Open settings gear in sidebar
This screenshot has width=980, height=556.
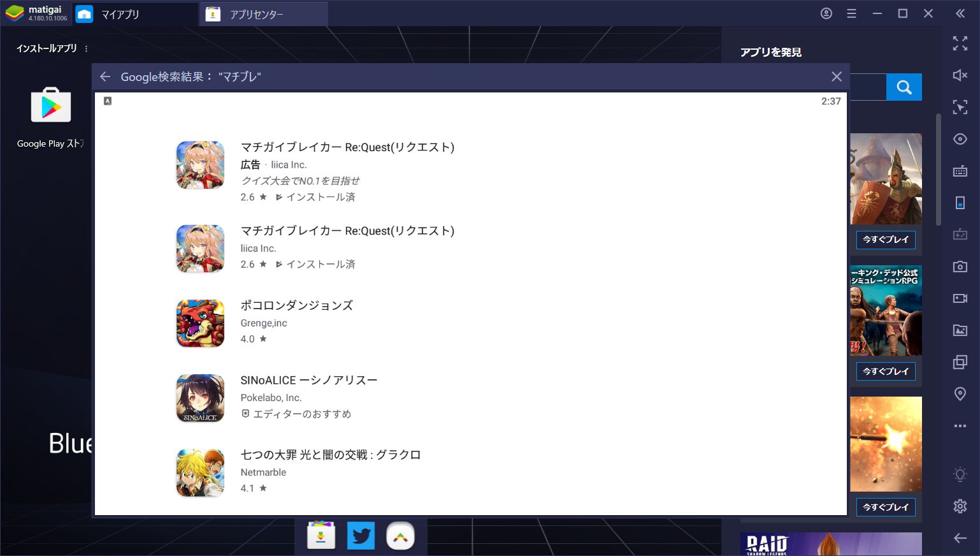click(960, 506)
